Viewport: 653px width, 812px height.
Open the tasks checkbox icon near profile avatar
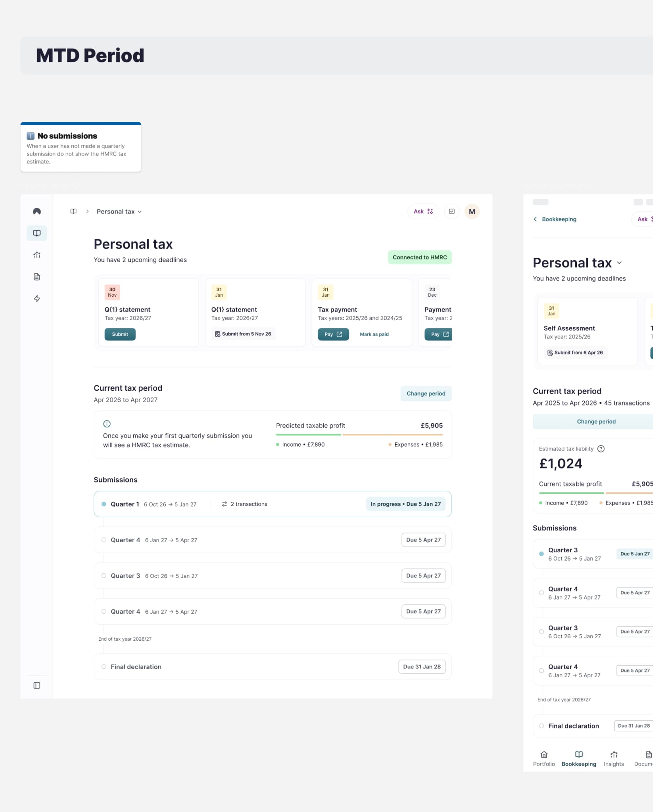click(x=452, y=211)
